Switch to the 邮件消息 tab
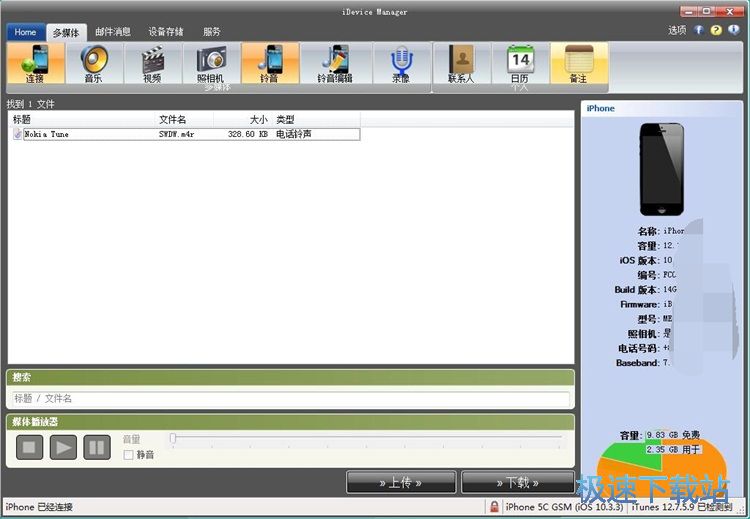This screenshot has height=519, width=750. (x=113, y=32)
